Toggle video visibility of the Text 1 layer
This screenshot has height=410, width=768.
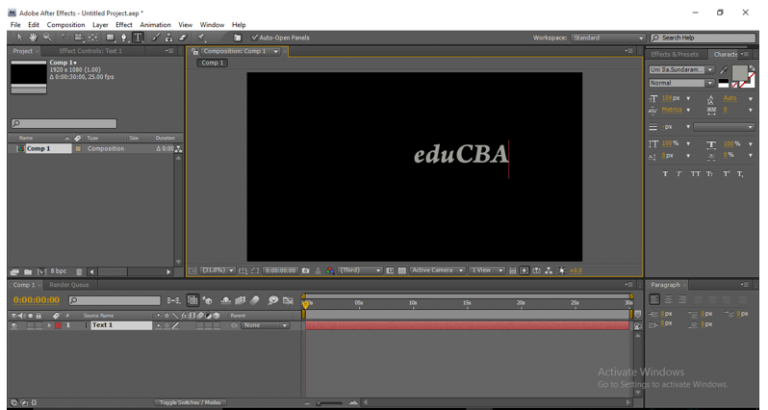(x=14, y=325)
